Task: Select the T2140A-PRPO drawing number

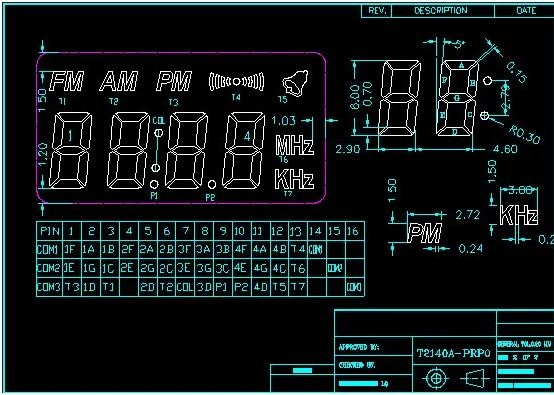Action: [x=454, y=353]
